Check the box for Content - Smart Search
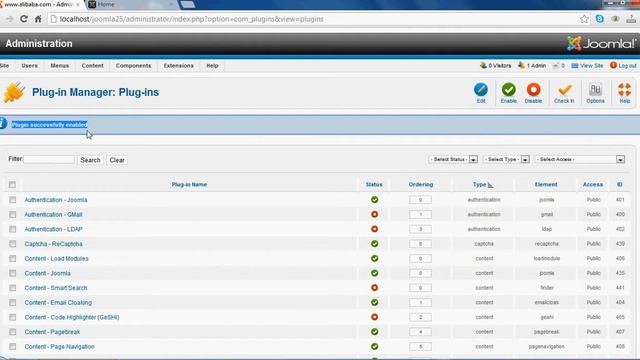The height and width of the screenshot is (360, 640). click(13, 288)
